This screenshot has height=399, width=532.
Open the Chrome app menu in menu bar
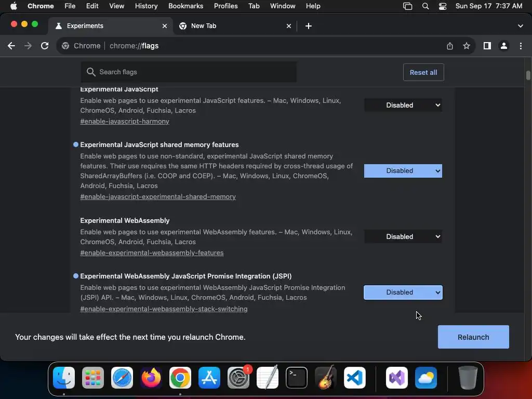pyautogui.click(x=41, y=6)
